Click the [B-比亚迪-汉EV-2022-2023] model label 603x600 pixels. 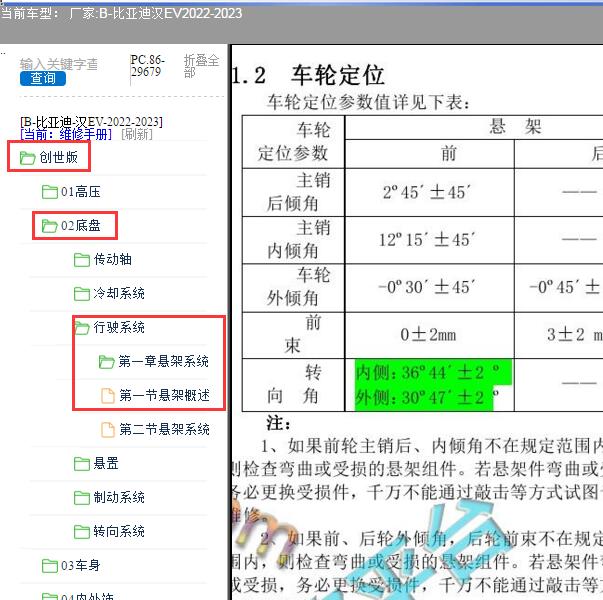(x=91, y=122)
